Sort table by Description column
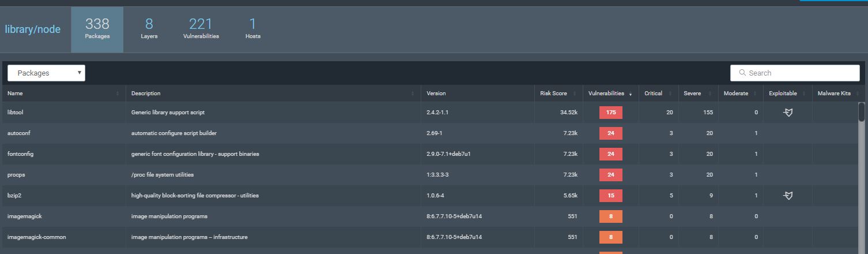 pyautogui.click(x=273, y=94)
